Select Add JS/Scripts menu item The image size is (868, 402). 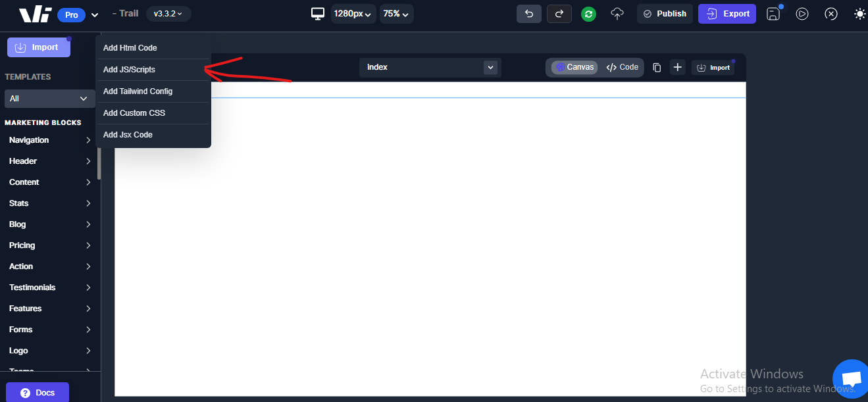tap(153, 70)
